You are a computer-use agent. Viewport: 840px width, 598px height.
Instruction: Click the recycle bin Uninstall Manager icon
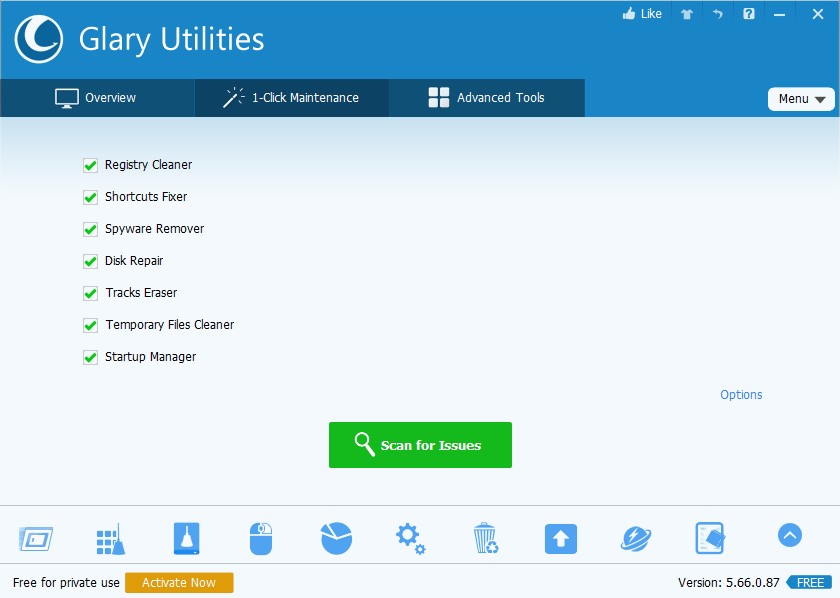click(485, 539)
